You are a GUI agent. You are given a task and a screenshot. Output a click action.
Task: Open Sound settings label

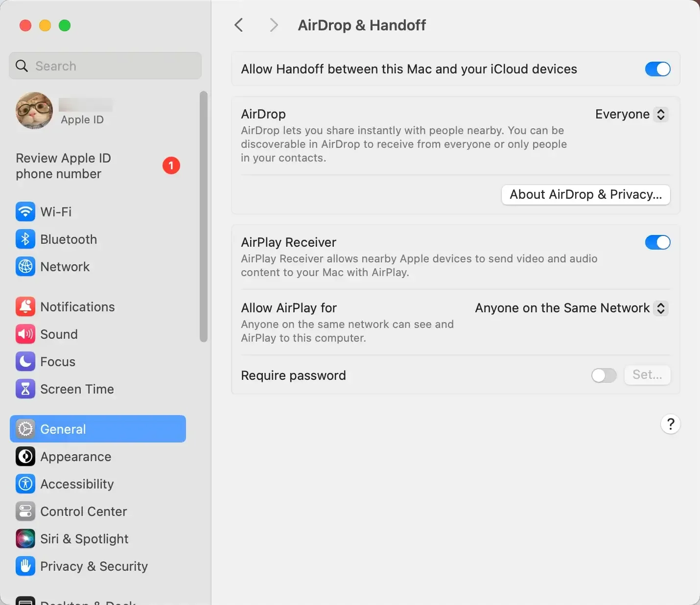click(59, 334)
